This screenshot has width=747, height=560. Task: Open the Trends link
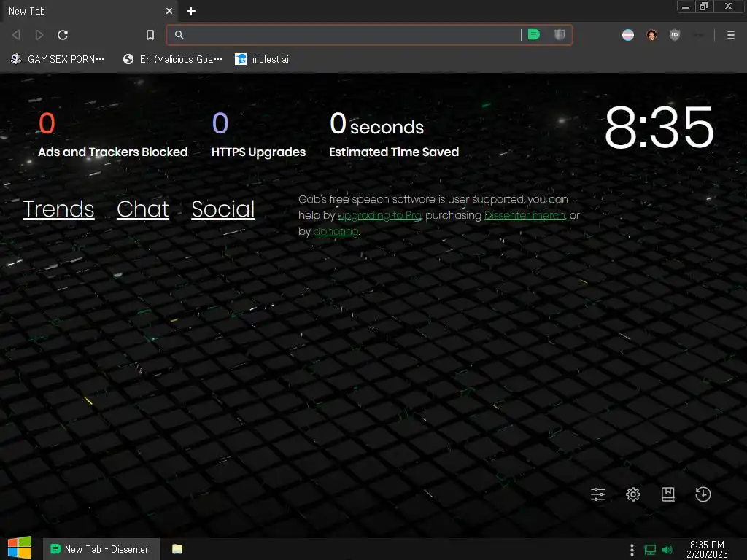pos(58,209)
